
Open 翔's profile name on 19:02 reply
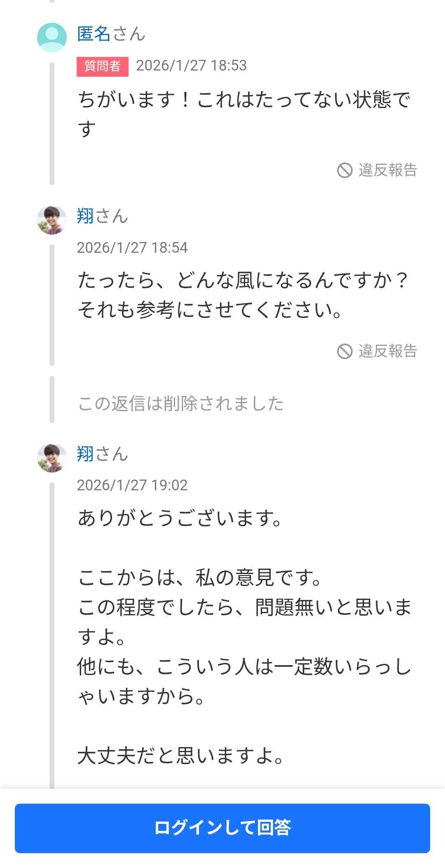coord(85,454)
